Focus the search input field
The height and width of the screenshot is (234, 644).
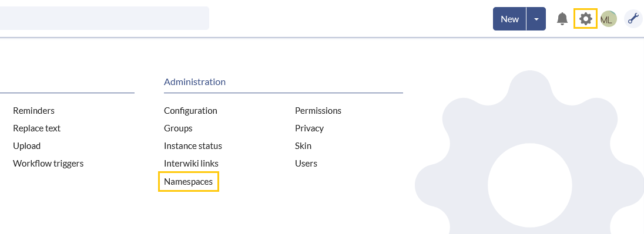(x=105, y=18)
